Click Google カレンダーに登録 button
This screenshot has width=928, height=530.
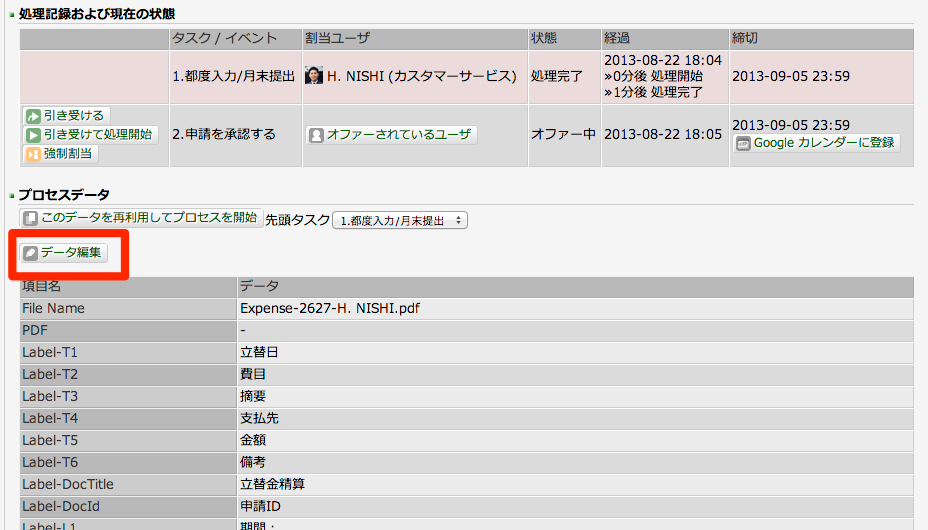click(816, 143)
